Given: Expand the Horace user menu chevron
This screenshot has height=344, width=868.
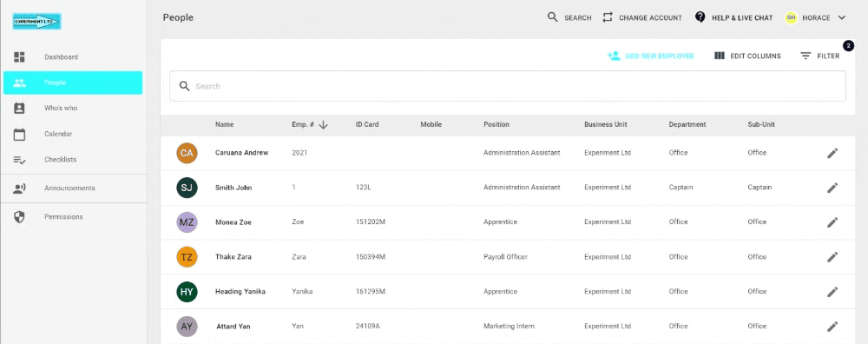Looking at the screenshot, I should point(841,17).
